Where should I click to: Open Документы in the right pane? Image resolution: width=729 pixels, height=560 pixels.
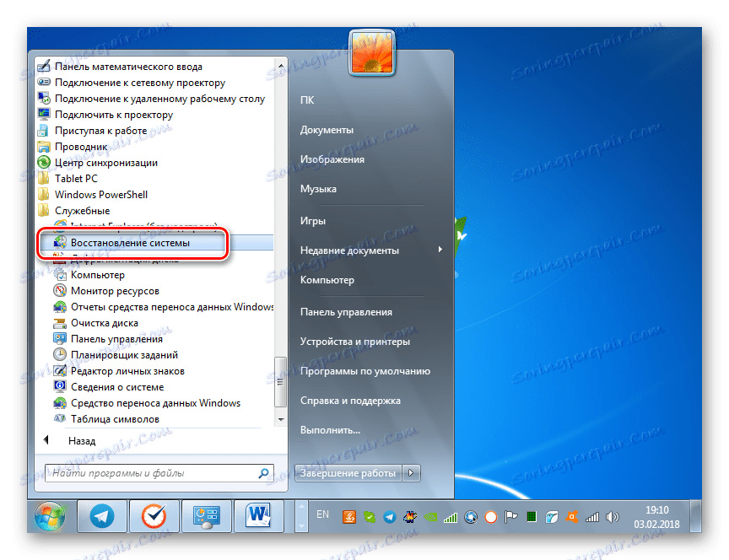click(327, 130)
